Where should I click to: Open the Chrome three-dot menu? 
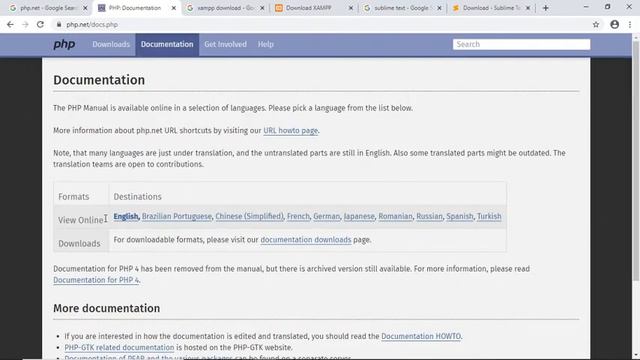(630, 24)
